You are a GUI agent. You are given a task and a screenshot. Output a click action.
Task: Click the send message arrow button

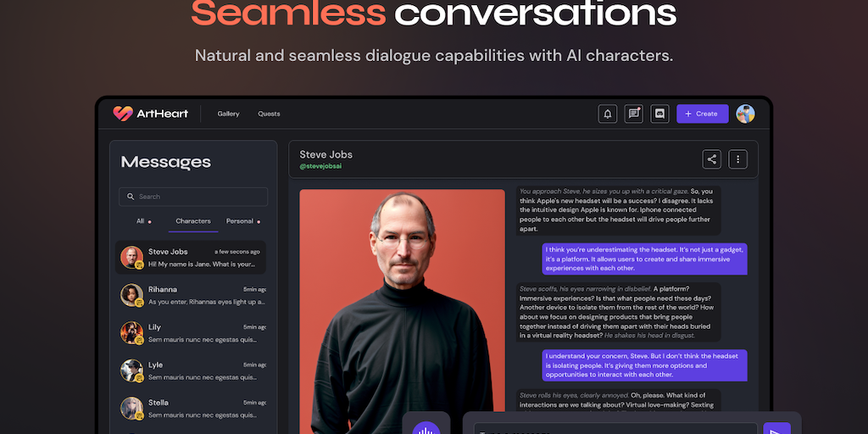[x=776, y=428]
